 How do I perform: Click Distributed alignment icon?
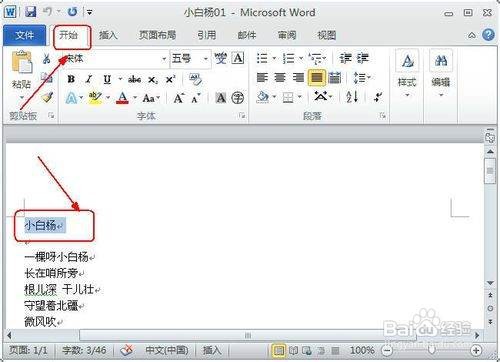pyautogui.click(x=335, y=78)
